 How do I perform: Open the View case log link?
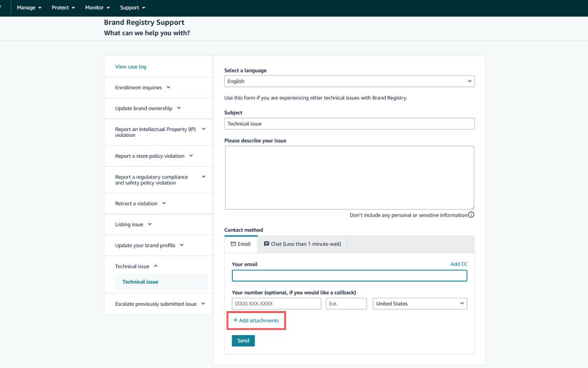pyautogui.click(x=130, y=67)
